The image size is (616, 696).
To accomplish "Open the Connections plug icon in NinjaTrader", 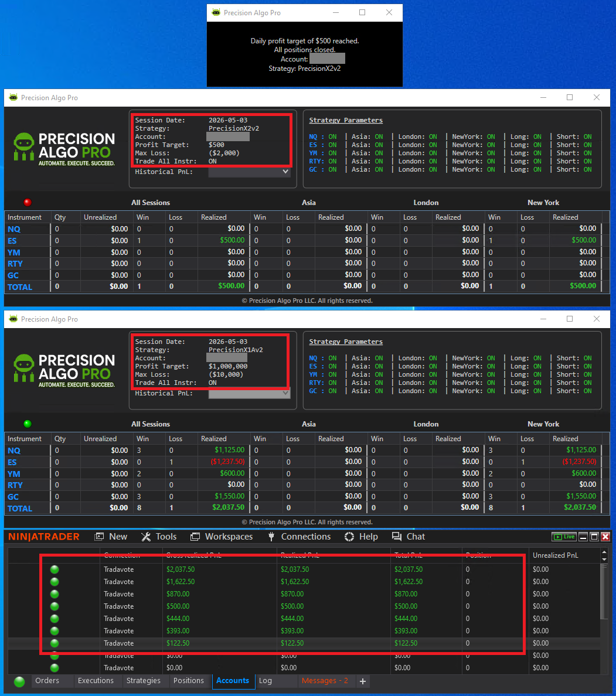I will [271, 537].
